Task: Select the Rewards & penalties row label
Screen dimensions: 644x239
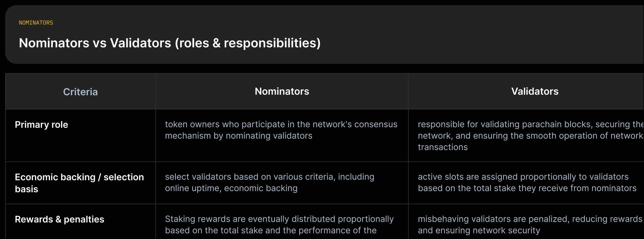Action: tap(59, 219)
